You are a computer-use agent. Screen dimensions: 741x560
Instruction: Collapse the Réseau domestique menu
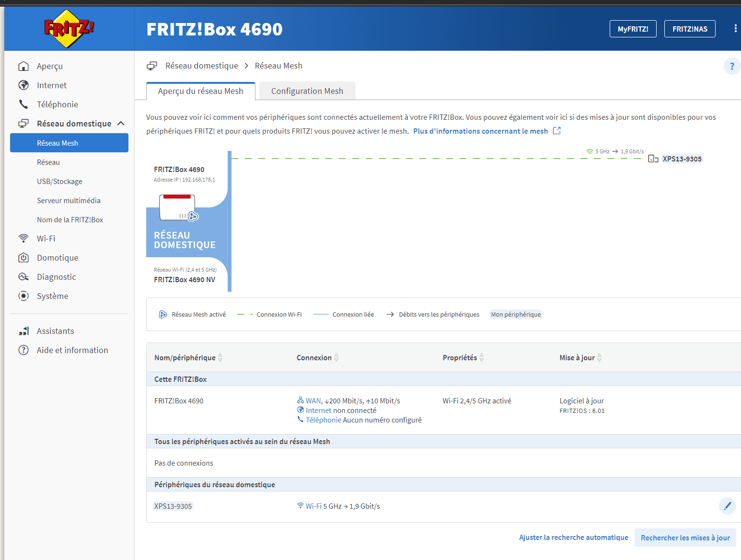click(x=121, y=124)
